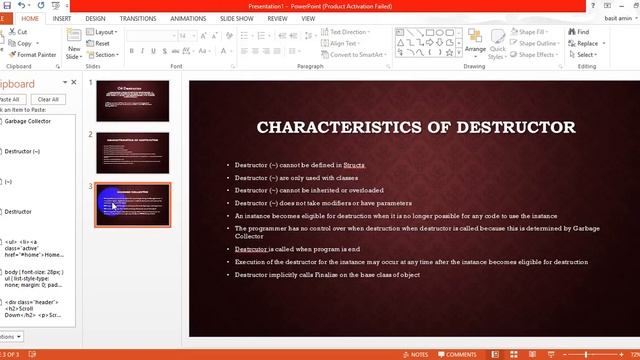Expand the shapes gallery

[459, 53]
